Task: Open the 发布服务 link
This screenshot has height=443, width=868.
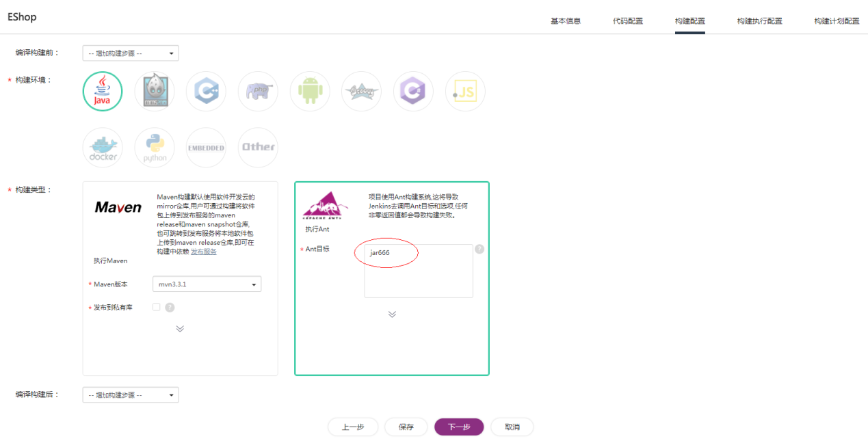Action: coord(203,252)
